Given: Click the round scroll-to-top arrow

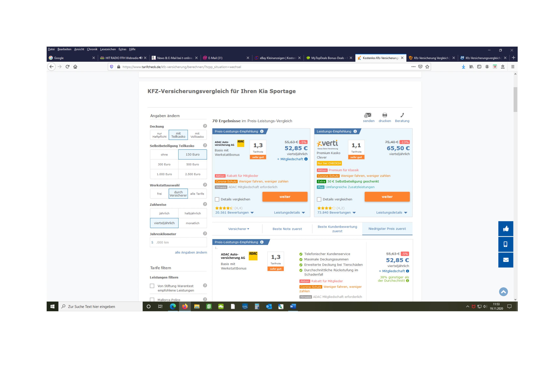Looking at the screenshot, I should [503, 292].
